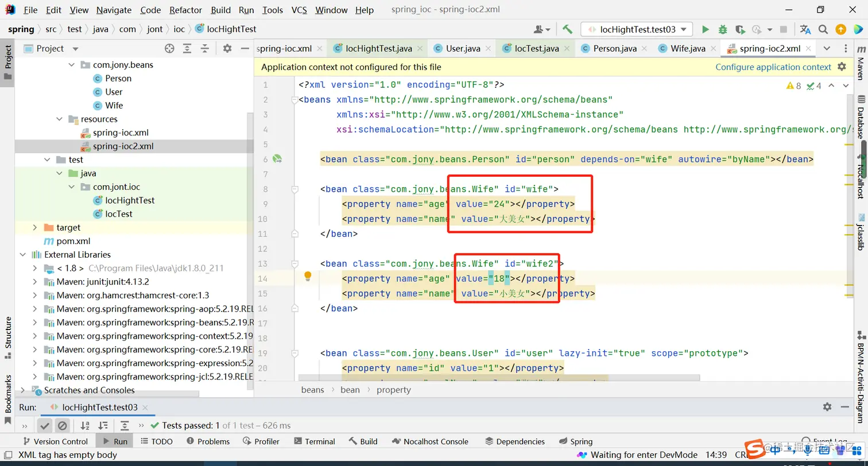The width and height of the screenshot is (868, 466).
Task: Toggle the Project tool window on the left sidebar
Action: click(x=7, y=63)
